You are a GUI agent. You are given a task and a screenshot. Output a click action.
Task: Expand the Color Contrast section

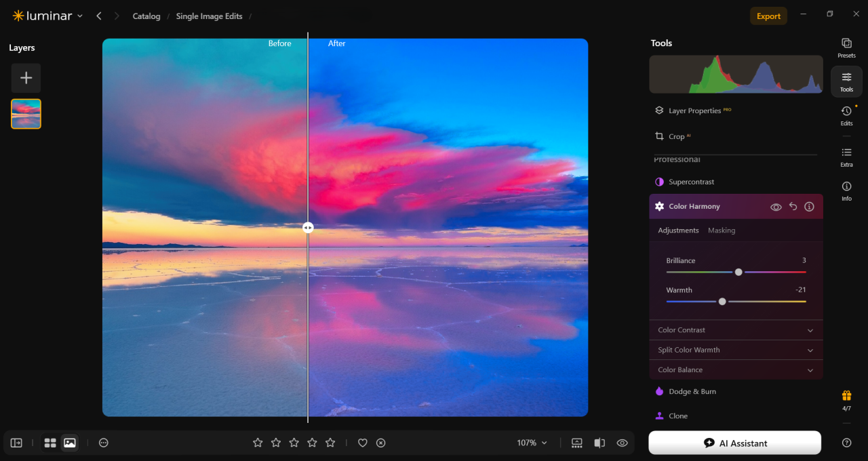pos(736,330)
